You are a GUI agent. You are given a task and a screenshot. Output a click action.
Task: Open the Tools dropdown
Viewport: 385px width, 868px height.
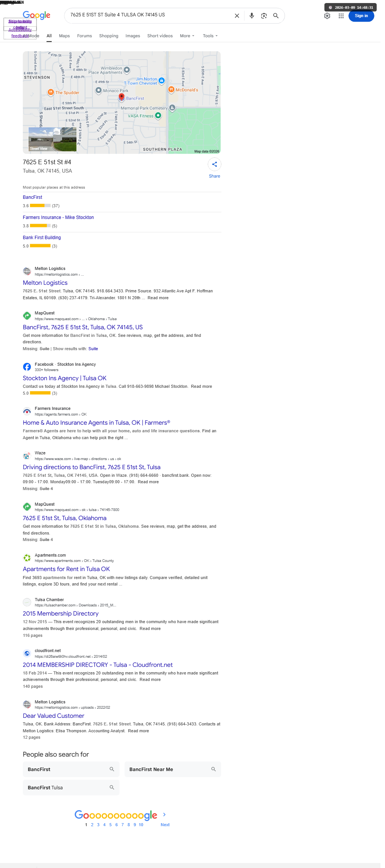pyautogui.click(x=210, y=36)
